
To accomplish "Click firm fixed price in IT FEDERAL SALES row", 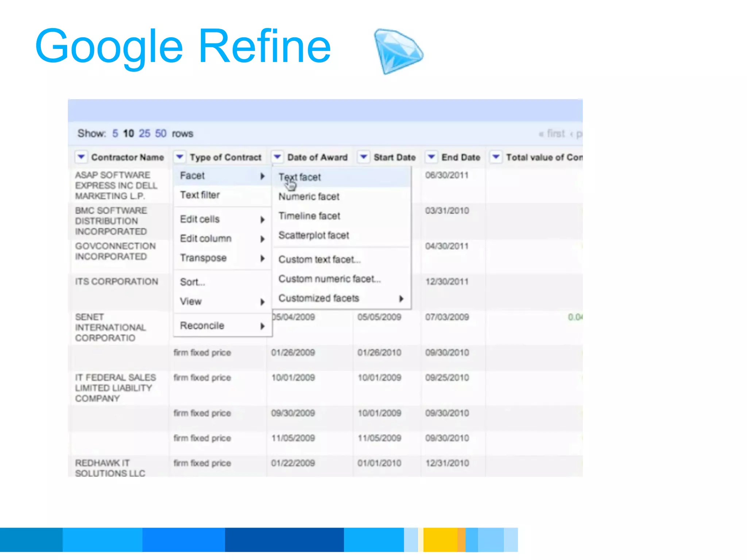I will click(202, 378).
